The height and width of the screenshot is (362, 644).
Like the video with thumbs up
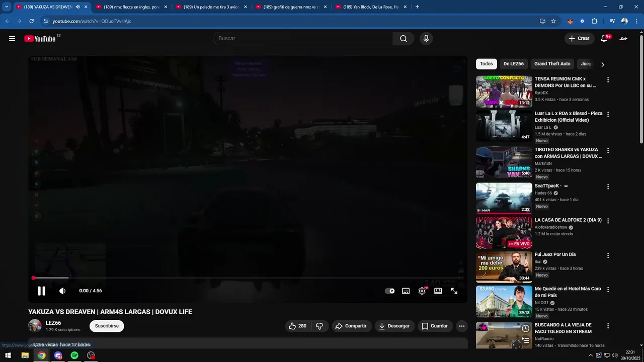click(x=298, y=326)
